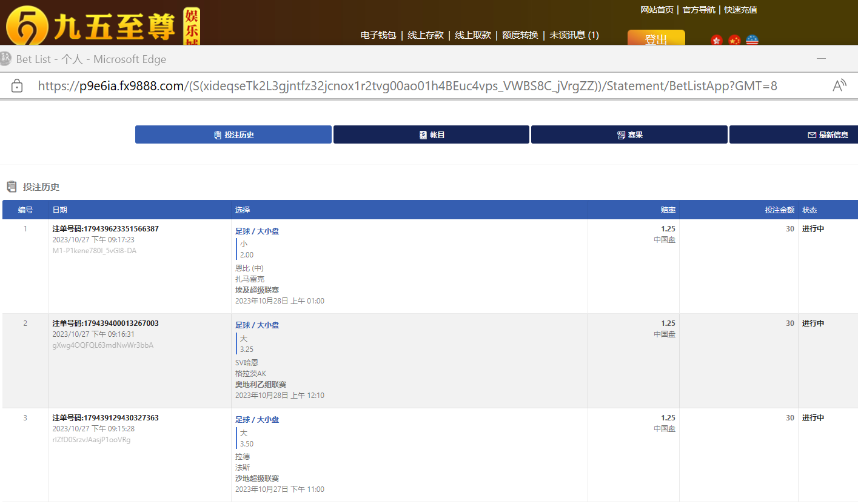
Task: Click the Read Aloud icon in address bar
Action: click(839, 85)
